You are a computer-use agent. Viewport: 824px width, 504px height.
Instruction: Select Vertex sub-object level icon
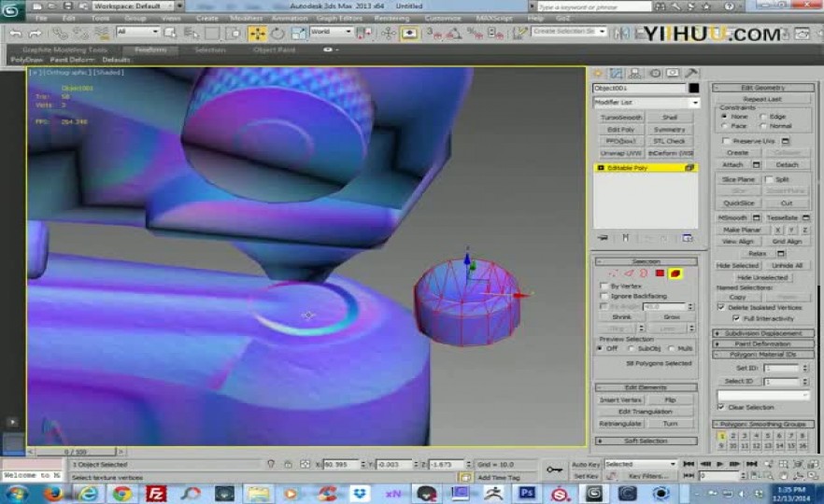(x=613, y=273)
